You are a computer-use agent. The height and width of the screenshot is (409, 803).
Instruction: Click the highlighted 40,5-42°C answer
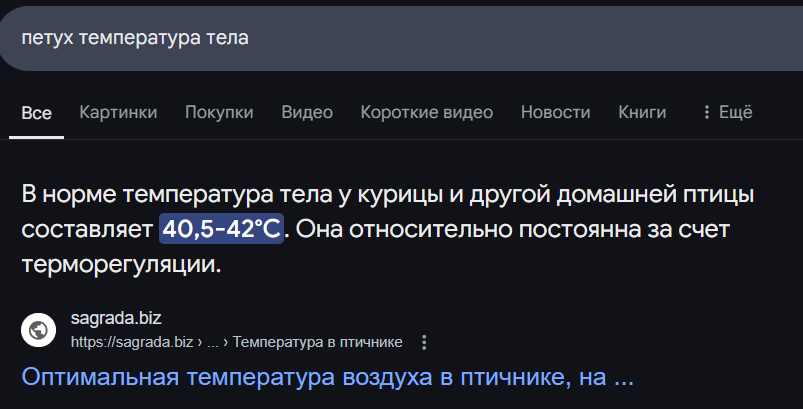pos(221,229)
